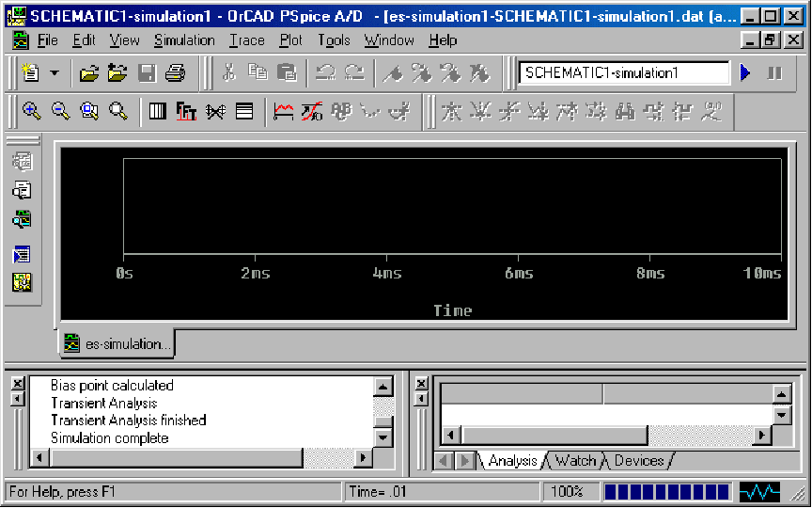The image size is (812, 508).
Task: Click the Redo icon
Action: [x=354, y=73]
